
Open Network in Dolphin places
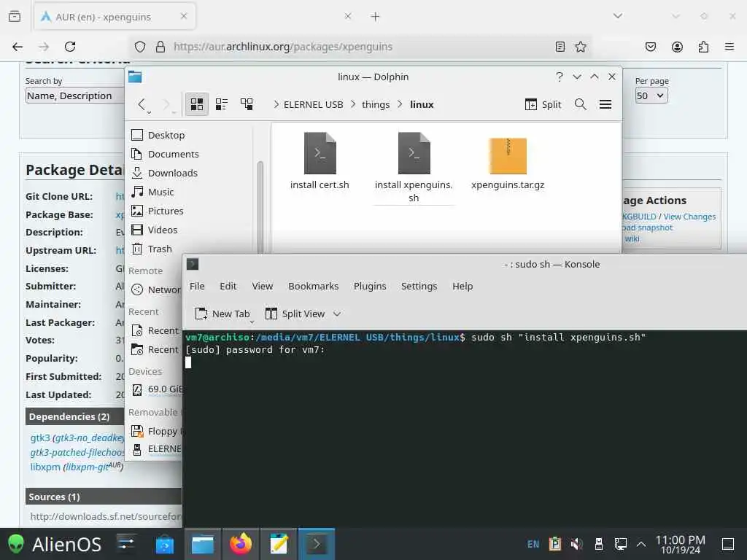155,290
